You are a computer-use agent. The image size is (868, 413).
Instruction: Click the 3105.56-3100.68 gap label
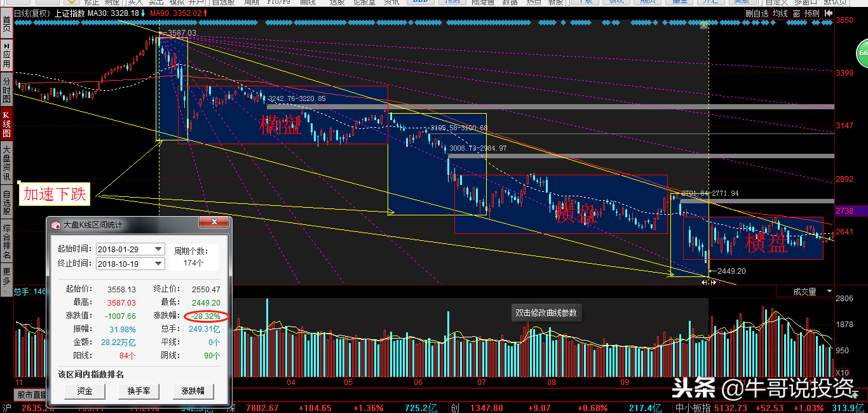click(459, 128)
